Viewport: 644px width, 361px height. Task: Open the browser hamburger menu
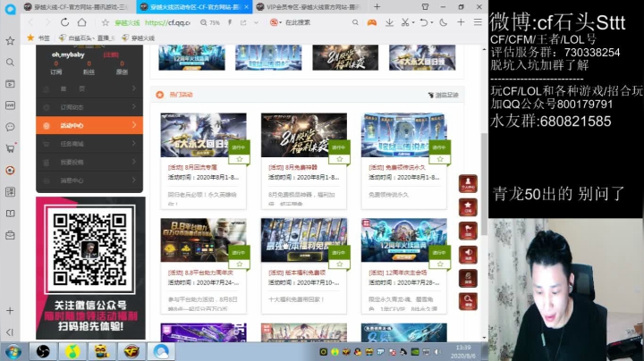click(x=478, y=22)
